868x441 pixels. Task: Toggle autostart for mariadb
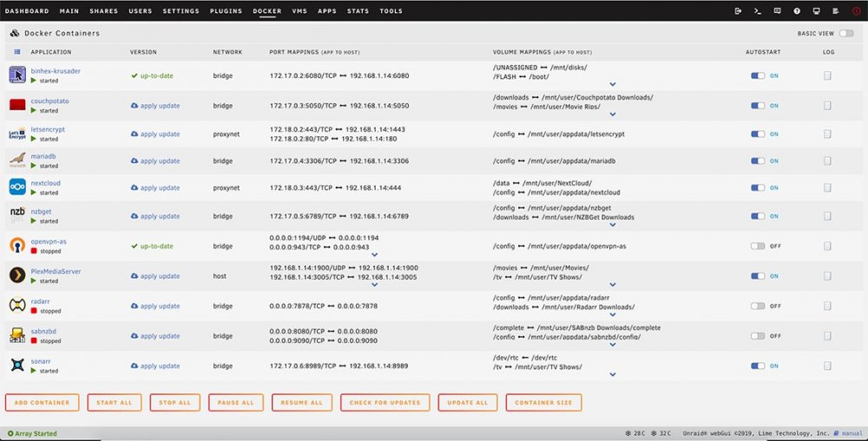click(758, 161)
